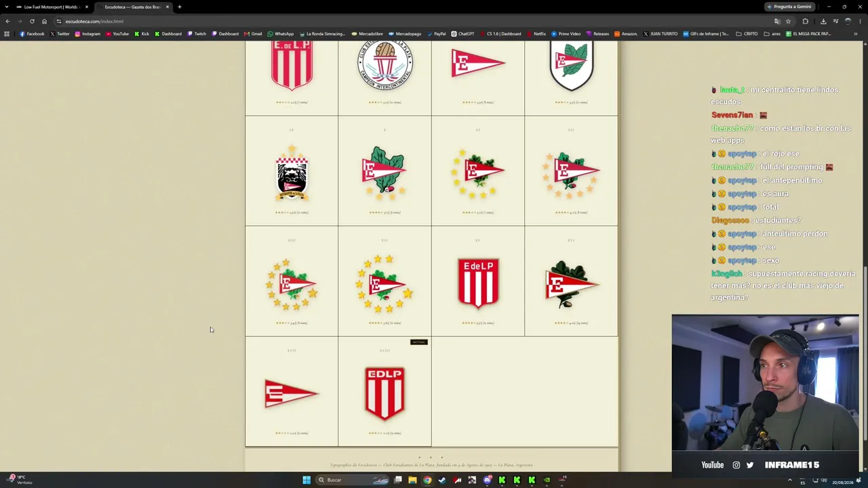Click the Pregunta a Gemini button
The height and width of the screenshot is (488, 868).
coord(789,7)
